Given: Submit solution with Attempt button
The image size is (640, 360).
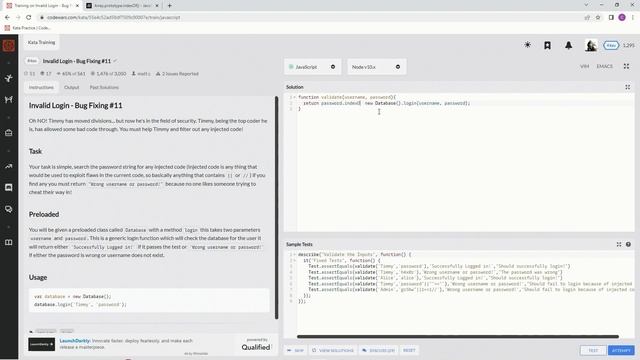Looking at the screenshot, I should tap(621, 350).
